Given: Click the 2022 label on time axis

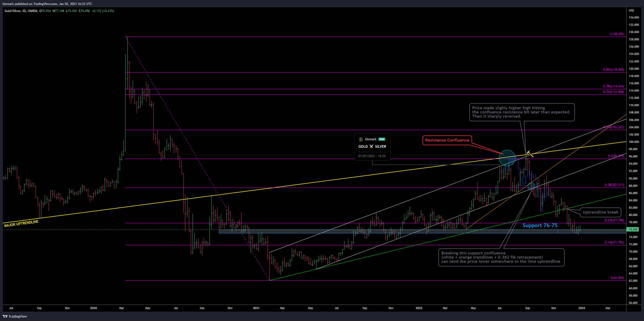Looking at the screenshot, I should 419,308.
